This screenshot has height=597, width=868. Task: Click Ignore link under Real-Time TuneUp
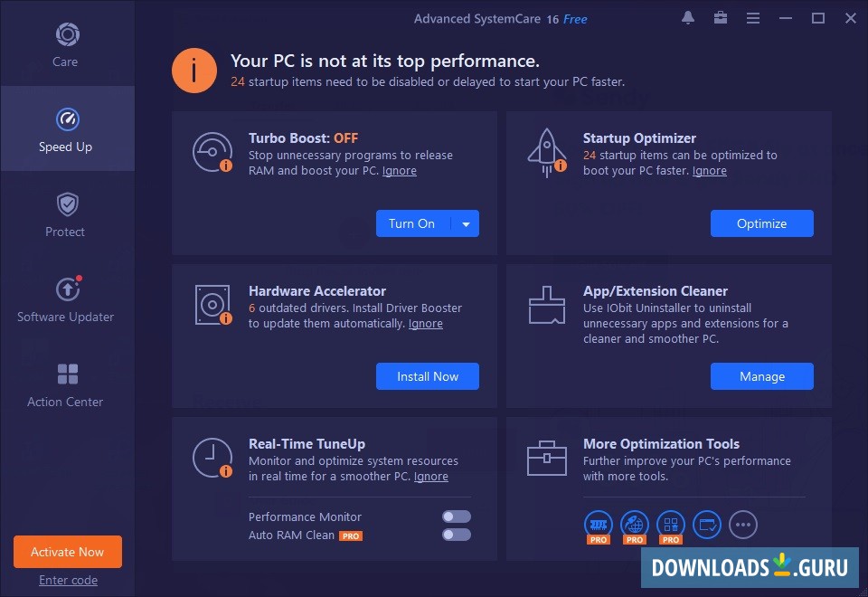click(x=430, y=477)
